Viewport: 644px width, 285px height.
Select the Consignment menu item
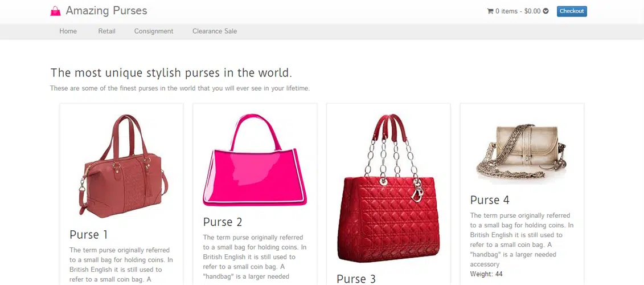[x=154, y=31]
